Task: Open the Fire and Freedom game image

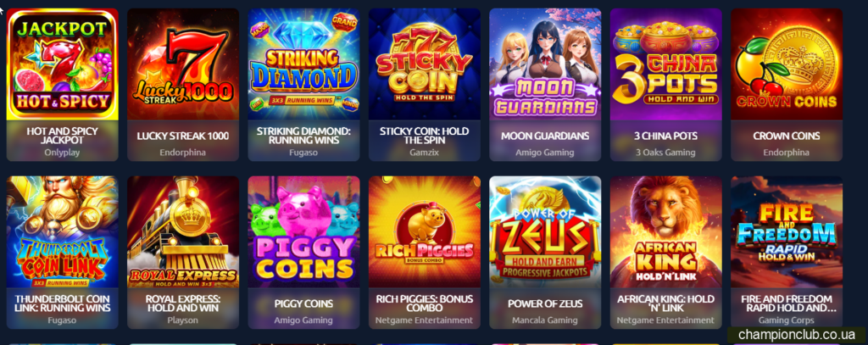Action: [786, 232]
